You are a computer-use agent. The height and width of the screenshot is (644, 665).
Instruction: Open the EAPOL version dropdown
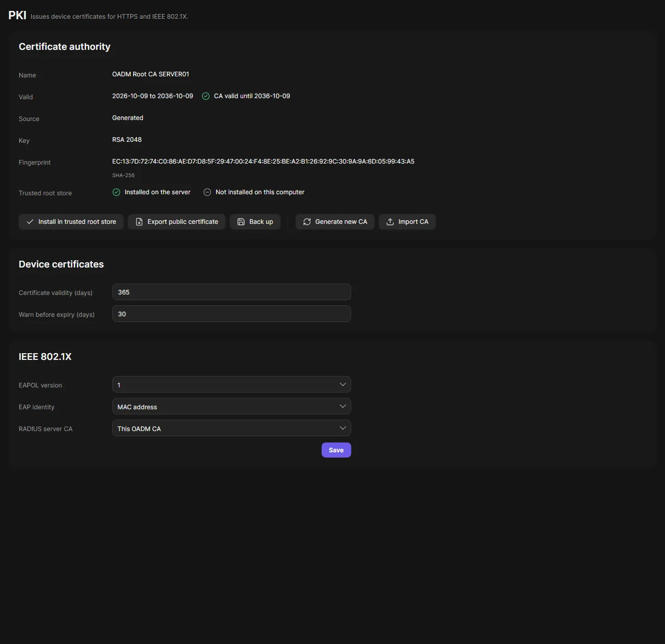pos(232,384)
